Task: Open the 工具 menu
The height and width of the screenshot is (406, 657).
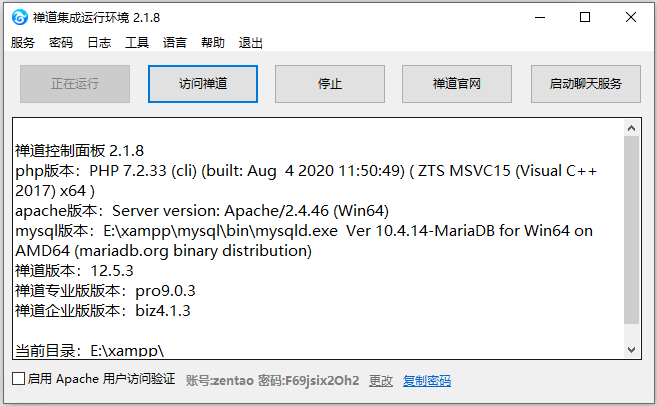Action: click(137, 43)
